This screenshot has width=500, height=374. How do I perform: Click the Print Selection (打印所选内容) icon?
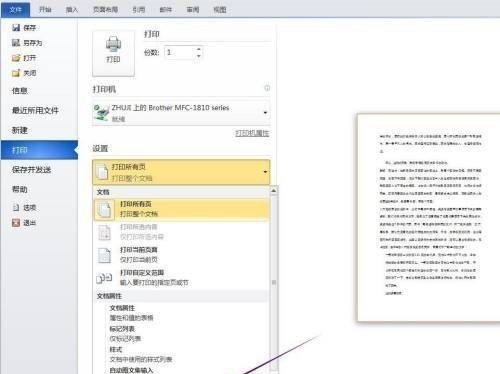click(x=104, y=232)
